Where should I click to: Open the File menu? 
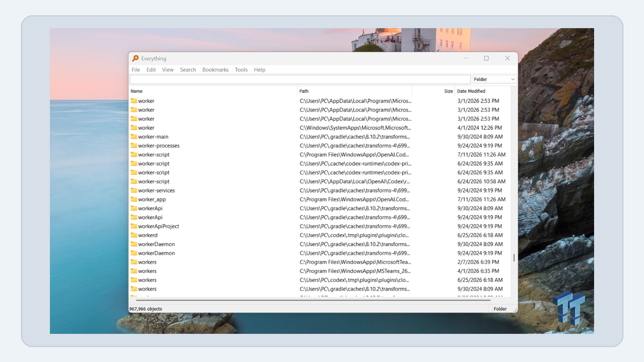point(136,70)
